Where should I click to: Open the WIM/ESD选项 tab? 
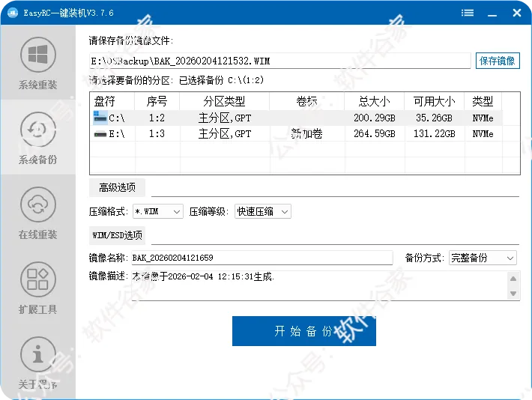pyautogui.click(x=117, y=235)
